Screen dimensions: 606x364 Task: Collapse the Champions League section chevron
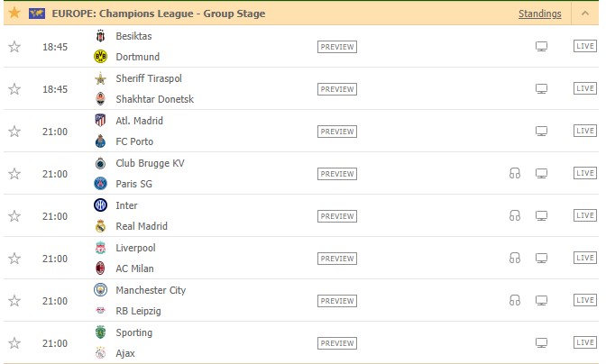click(584, 14)
